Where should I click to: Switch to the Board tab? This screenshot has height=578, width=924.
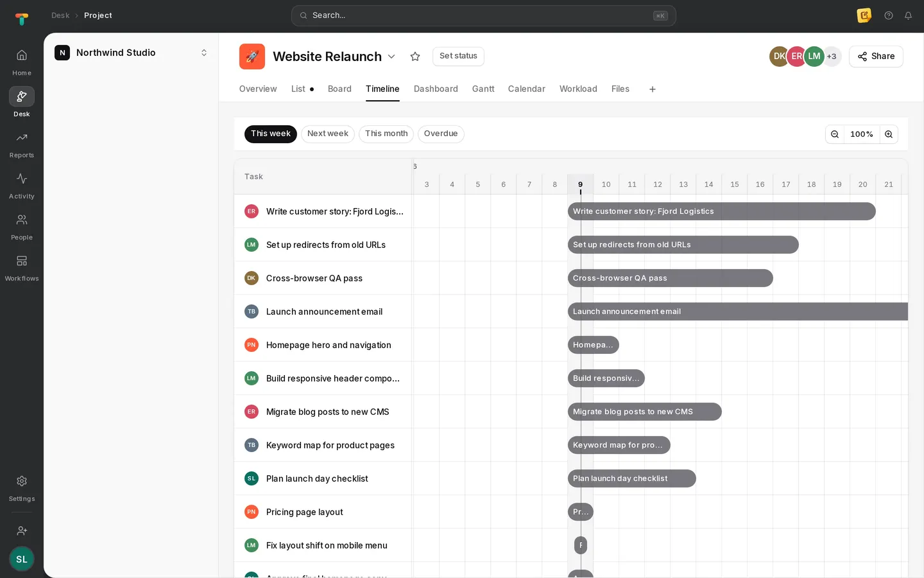pyautogui.click(x=339, y=89)
